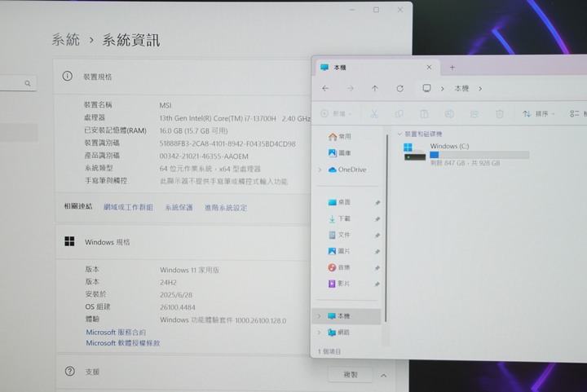Open the view layout menu in toolbar
The height and width of the screenshot is (392, 587).
click(578, 114)
